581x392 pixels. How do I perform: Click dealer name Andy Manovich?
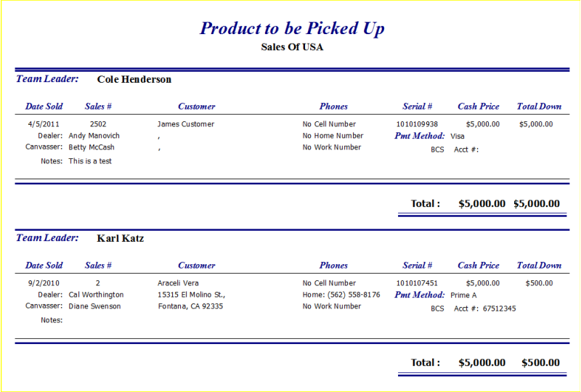[94, 136]
